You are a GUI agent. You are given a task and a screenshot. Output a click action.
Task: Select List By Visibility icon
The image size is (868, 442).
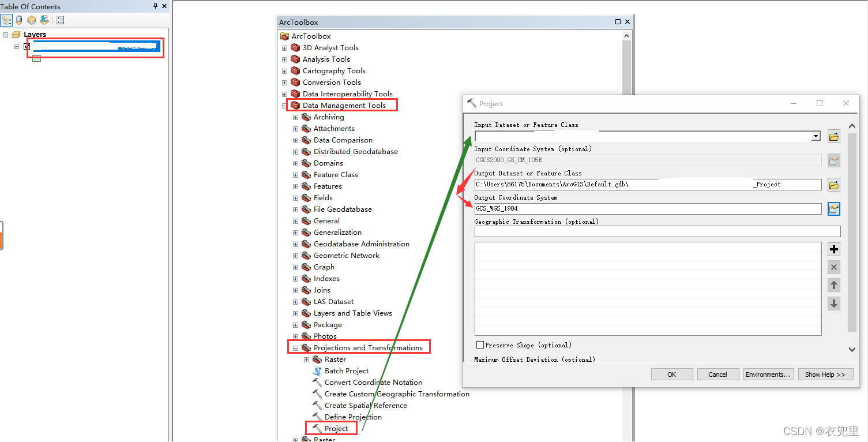pos(32,20)
